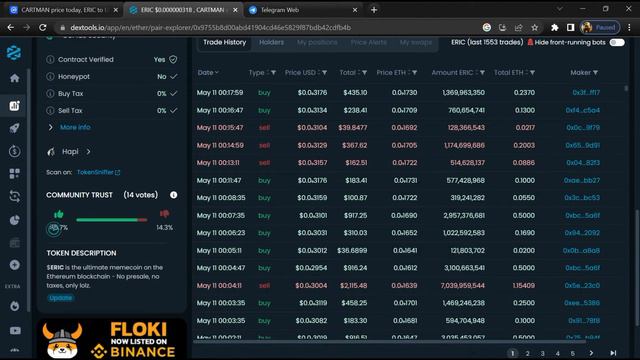Close the Telegram Web tab
Screen dimensions: 640x360
point(355,10)
